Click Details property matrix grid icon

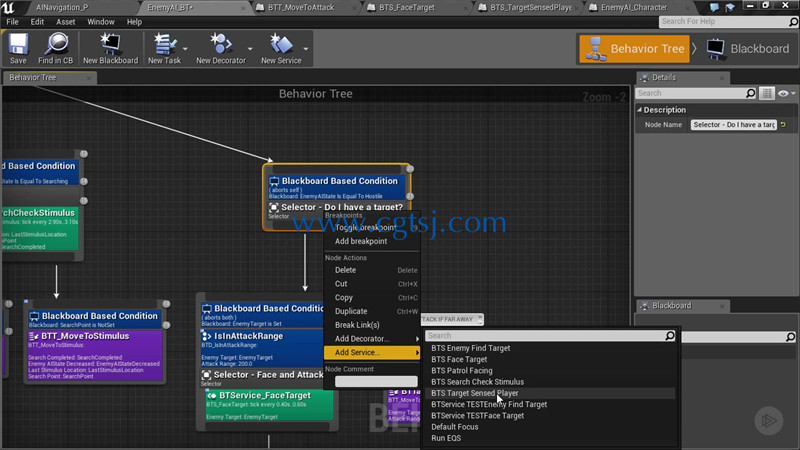pos(767,93)
